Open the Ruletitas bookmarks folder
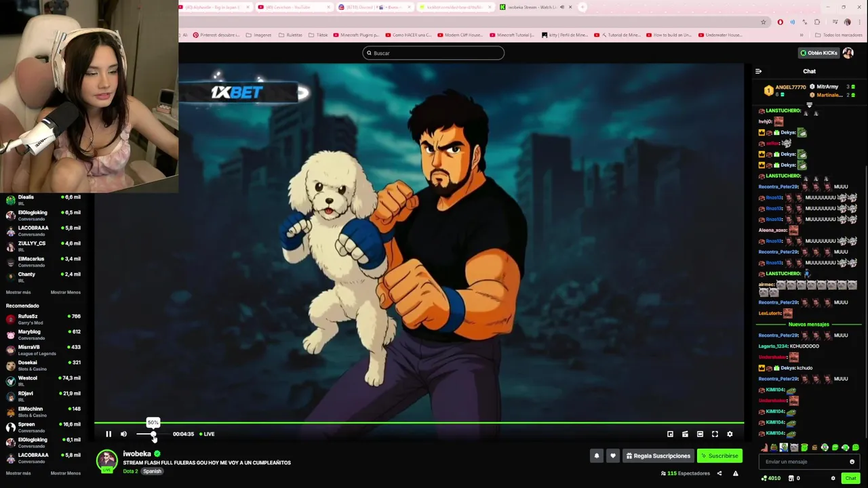 pos(290,35)
